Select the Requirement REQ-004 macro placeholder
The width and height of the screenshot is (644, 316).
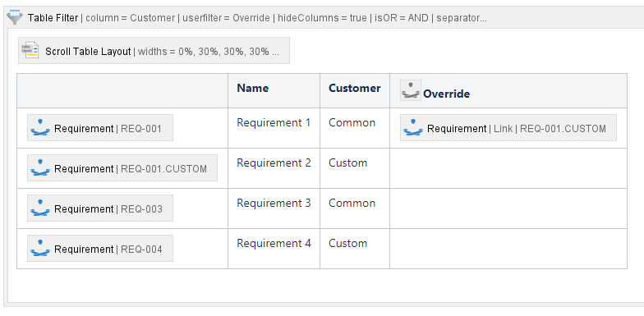coord(100,248)
